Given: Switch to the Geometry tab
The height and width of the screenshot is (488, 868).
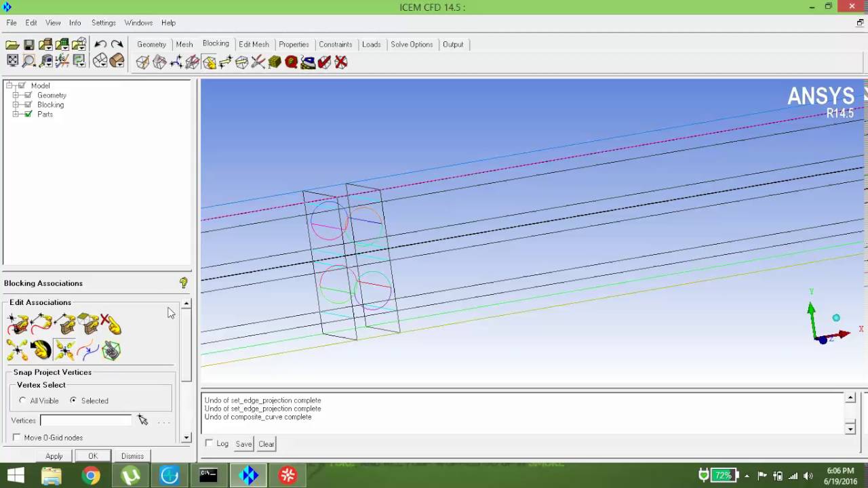Looking at the screenshot, I should [151, 44].
